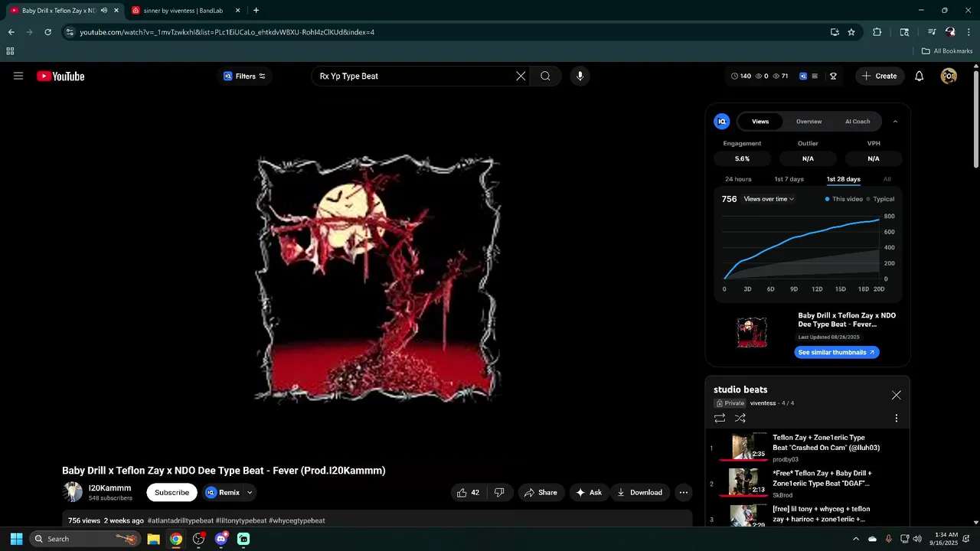This screenshot has width=980, height=551.
Task: Click hashtag #atlantadrilltypebeat
Action: pos(180,520)
